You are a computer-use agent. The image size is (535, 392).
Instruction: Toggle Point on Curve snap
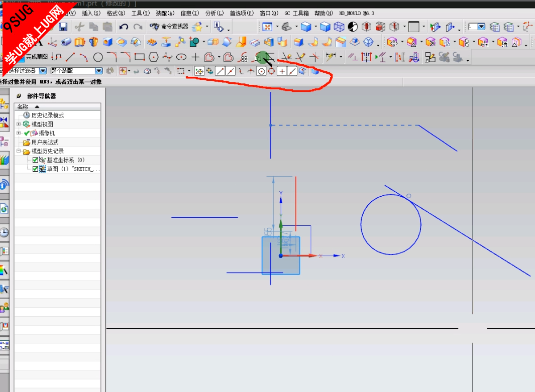click(292, 71)
